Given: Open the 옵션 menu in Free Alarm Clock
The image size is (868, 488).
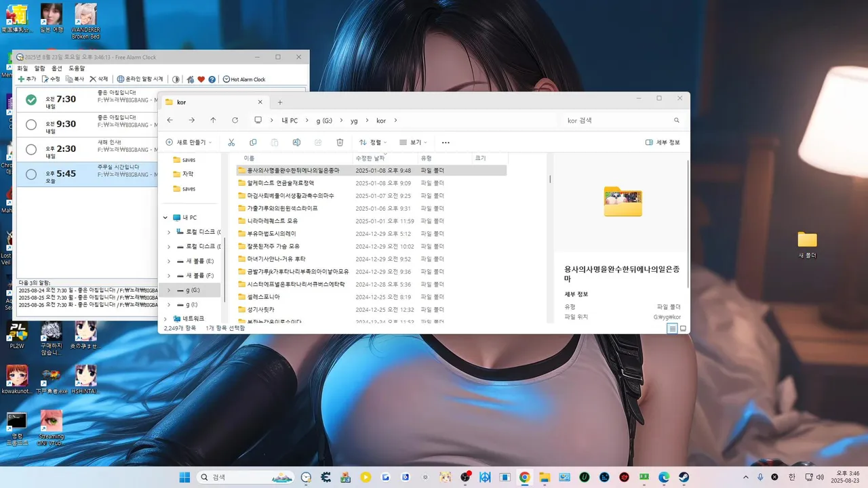Looking at the screenshot, I should (x=57, y=68).
